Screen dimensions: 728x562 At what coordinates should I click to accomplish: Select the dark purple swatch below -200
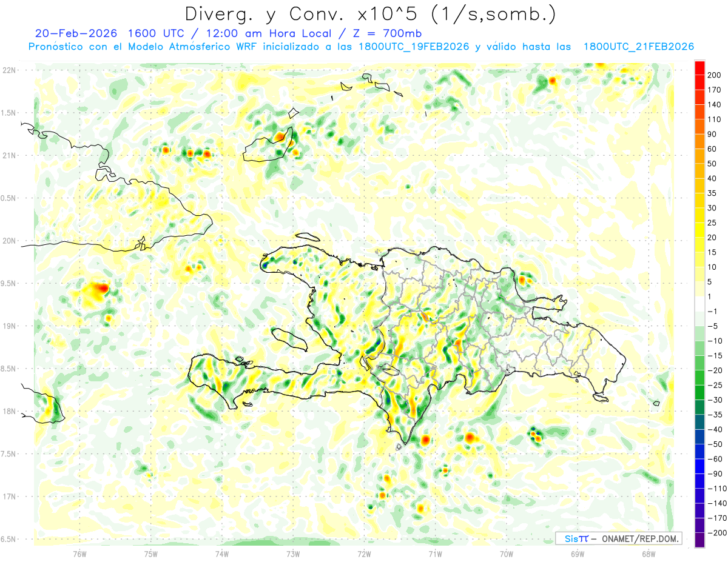[699, 540]
